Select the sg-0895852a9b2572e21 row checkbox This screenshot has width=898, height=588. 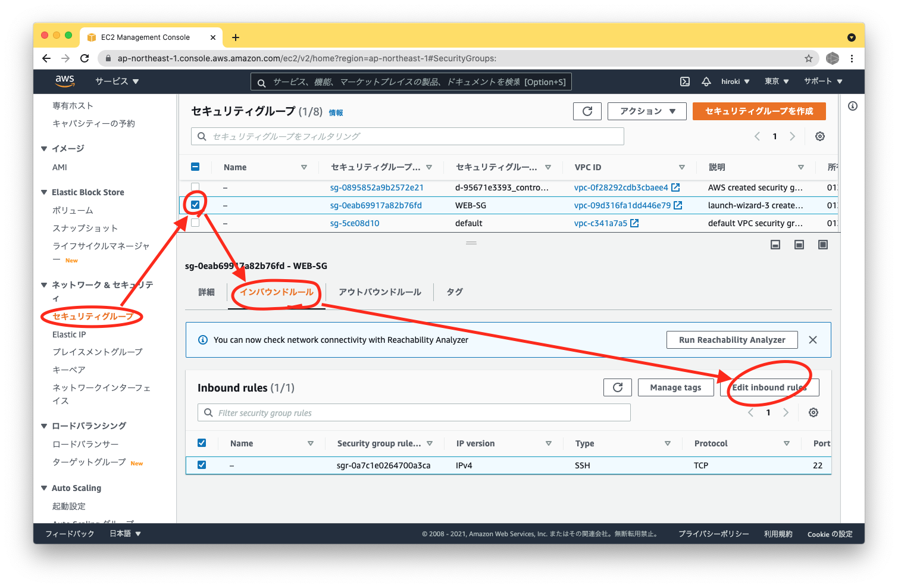195,187
